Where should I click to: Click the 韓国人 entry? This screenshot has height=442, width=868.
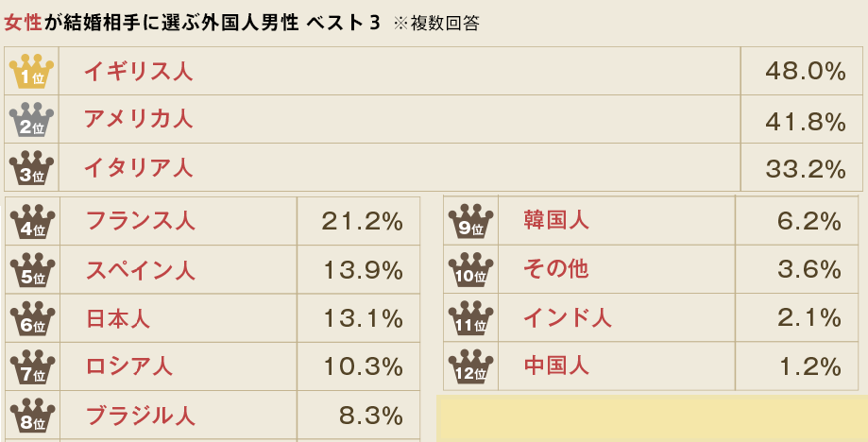coord(556,222)
